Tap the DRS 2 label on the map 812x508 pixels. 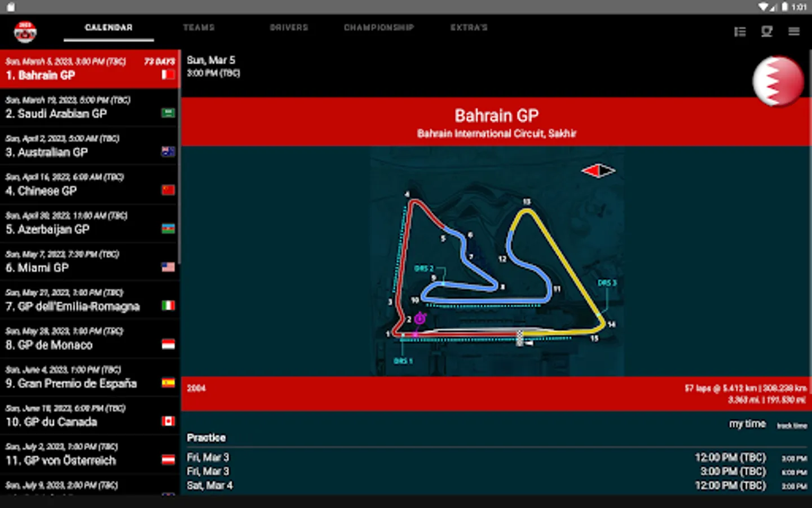click(424, 269)
